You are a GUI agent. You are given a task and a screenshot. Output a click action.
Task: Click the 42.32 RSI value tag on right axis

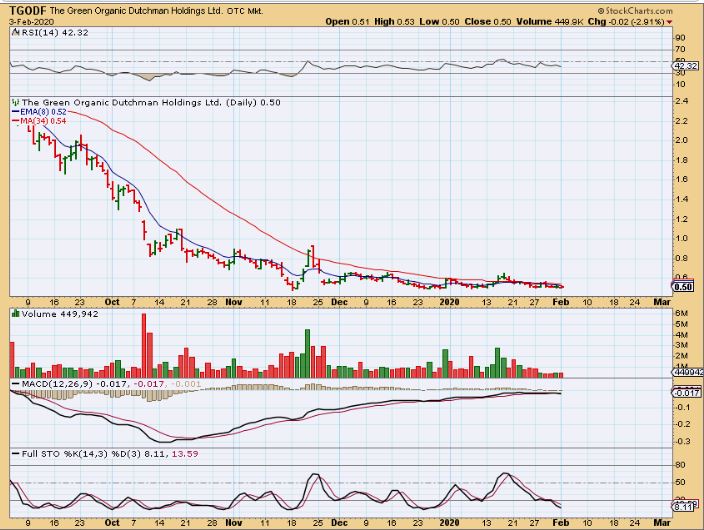pyautogui.click(x=685, y=66)
